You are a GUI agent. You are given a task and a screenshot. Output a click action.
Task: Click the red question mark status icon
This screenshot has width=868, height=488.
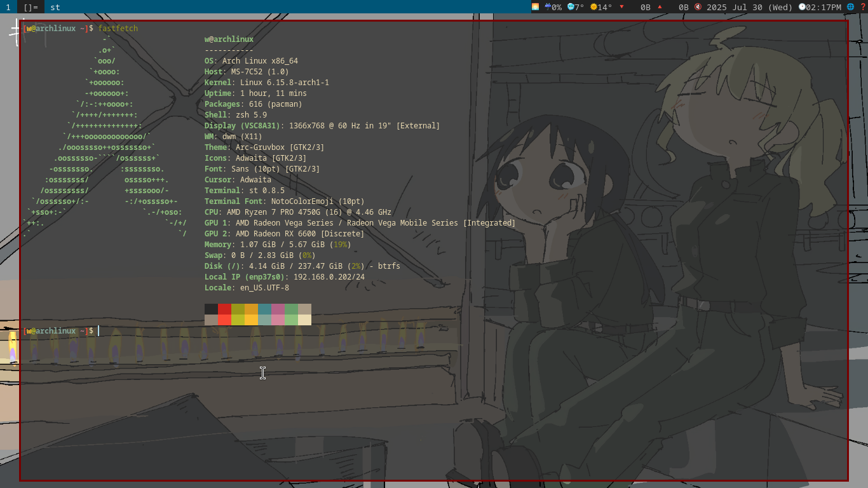863,7
